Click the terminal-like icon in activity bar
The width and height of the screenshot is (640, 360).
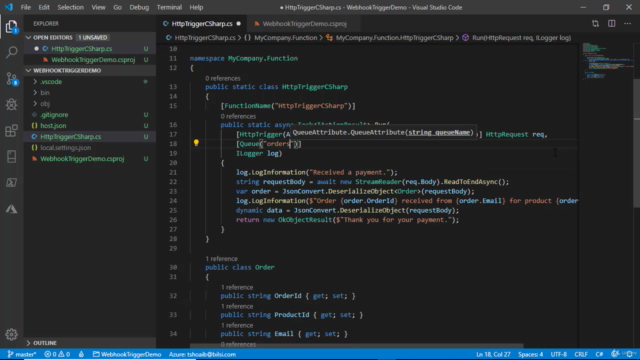click(11, 183)
